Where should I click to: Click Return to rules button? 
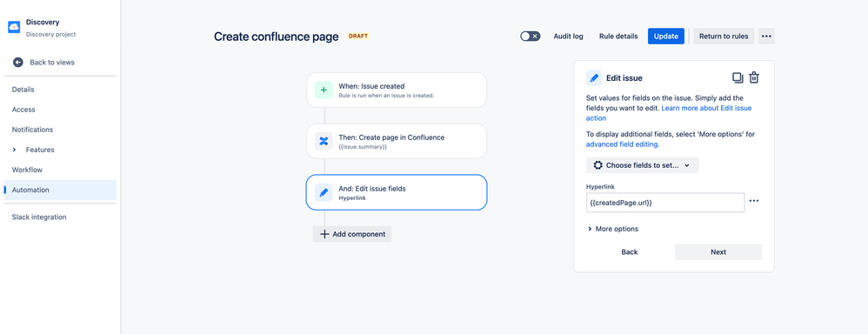724,36
